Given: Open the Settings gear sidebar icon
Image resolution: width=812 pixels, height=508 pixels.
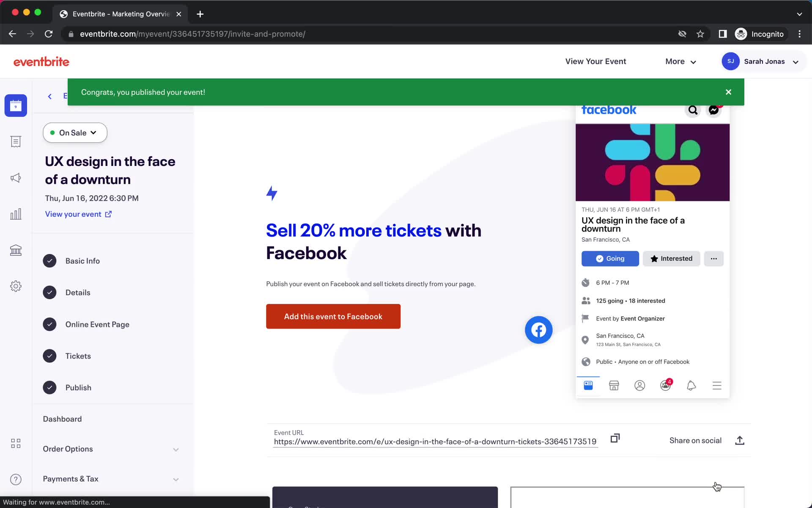Looking at the screenshot, I should click(16, 286).
